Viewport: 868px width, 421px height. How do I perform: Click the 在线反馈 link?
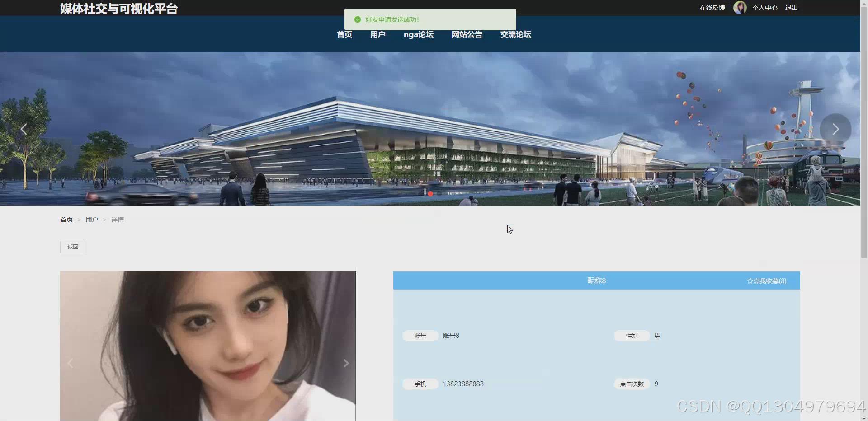712,8
